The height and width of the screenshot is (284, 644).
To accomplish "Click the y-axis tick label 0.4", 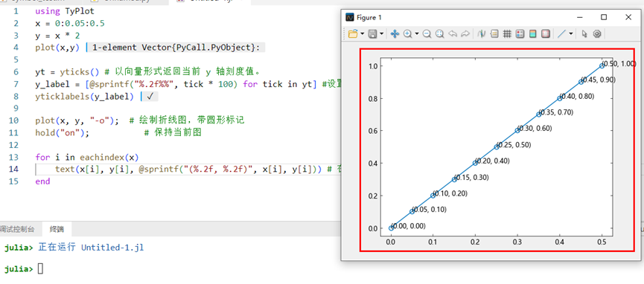I will 373,163.
